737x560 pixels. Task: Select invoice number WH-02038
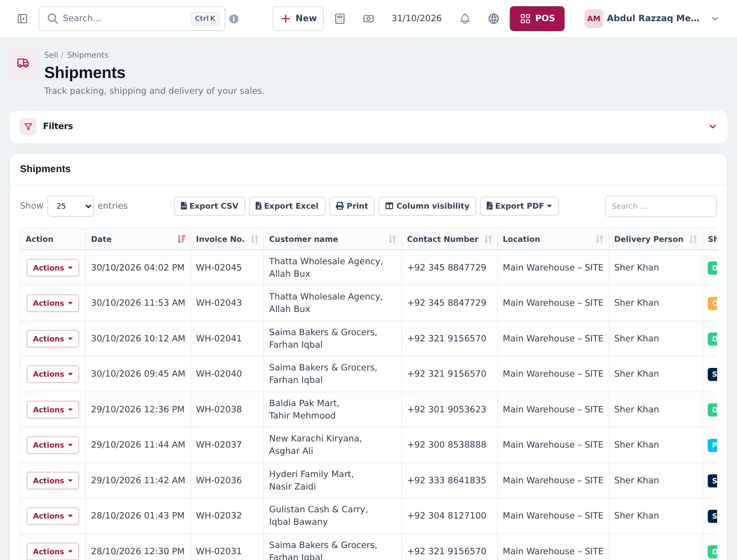pyautogui.click(x=219, y=409)
